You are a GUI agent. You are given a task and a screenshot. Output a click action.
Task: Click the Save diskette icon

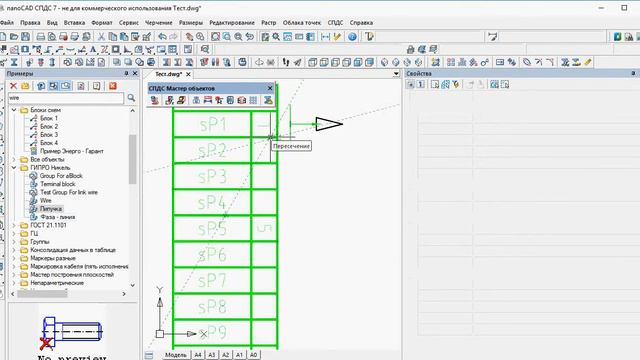coord(25,37)
